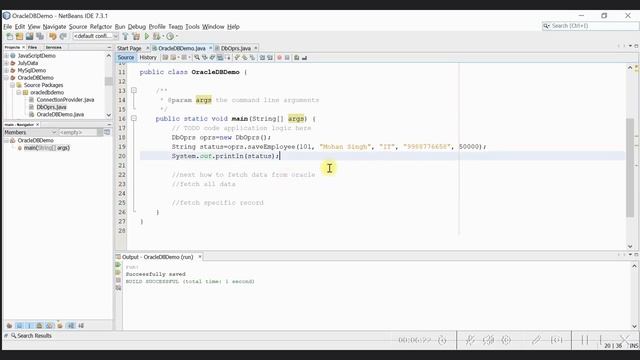This screenshot has width=640, height=360.
Task: Click the Save All toolbar icon
Action: pyautogui.click(x=40, y=36)
